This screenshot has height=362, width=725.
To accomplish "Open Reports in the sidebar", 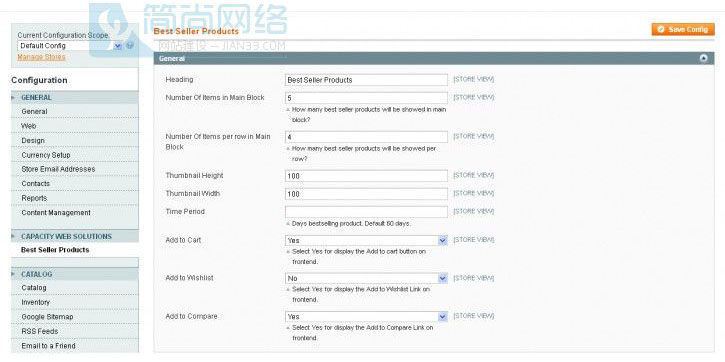I will click(34, 198).
